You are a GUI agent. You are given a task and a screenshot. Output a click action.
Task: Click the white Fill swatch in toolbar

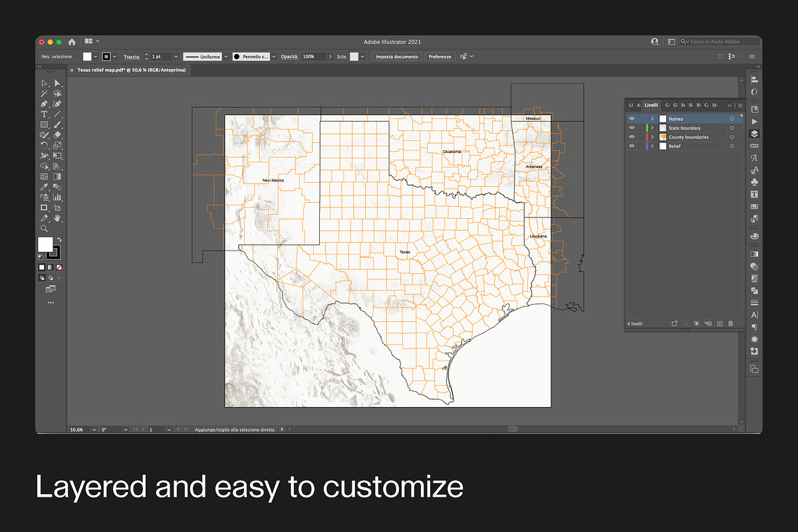point(45,244)
